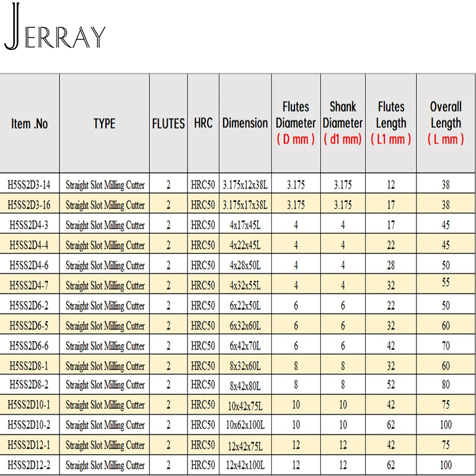Viewport: 476px width, 476px height.
Task: Click overall length 38 in row H5SS2D3-14
Action: pos(446,184)
